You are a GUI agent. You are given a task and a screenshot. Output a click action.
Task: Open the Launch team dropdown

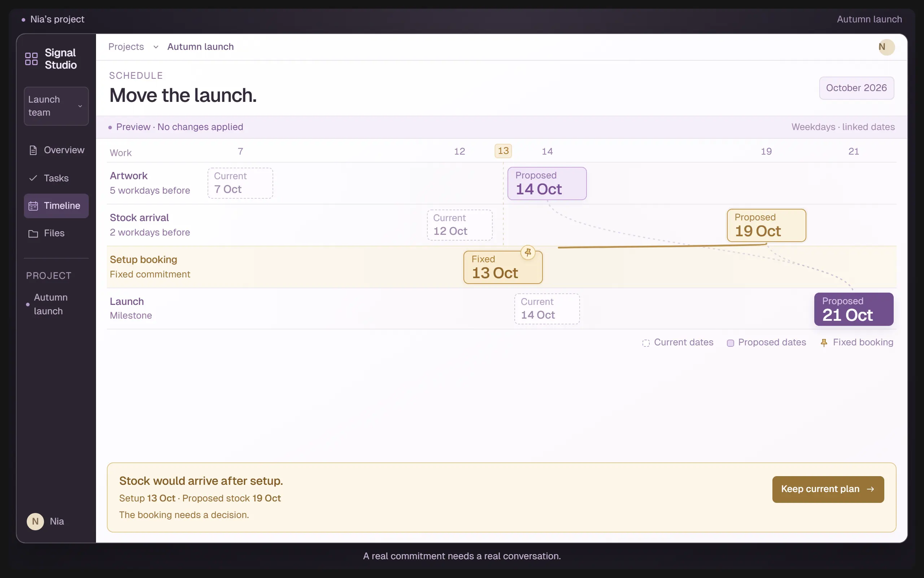pos(56,106)
